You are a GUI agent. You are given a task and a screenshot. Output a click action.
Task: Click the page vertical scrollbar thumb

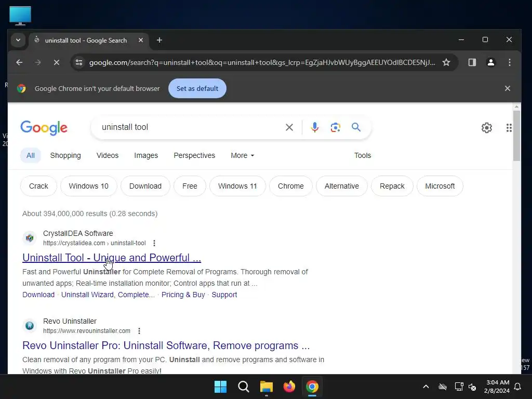tap(516, 136)
